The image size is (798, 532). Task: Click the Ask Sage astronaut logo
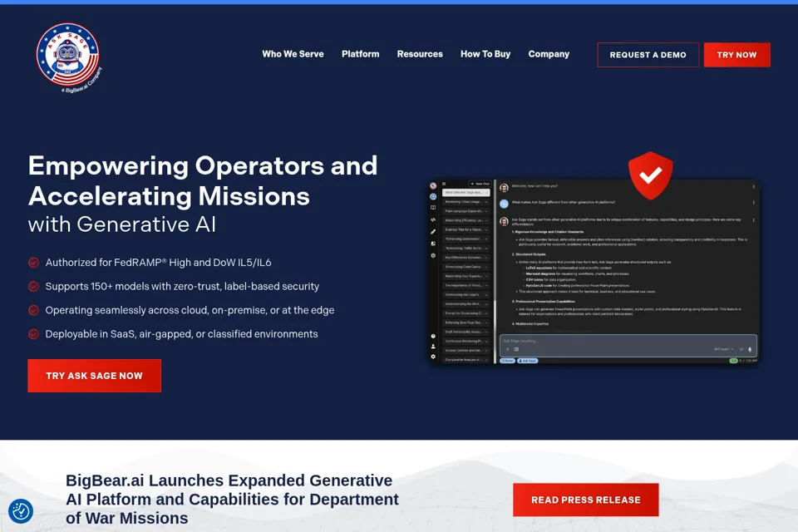click(69, 57)
